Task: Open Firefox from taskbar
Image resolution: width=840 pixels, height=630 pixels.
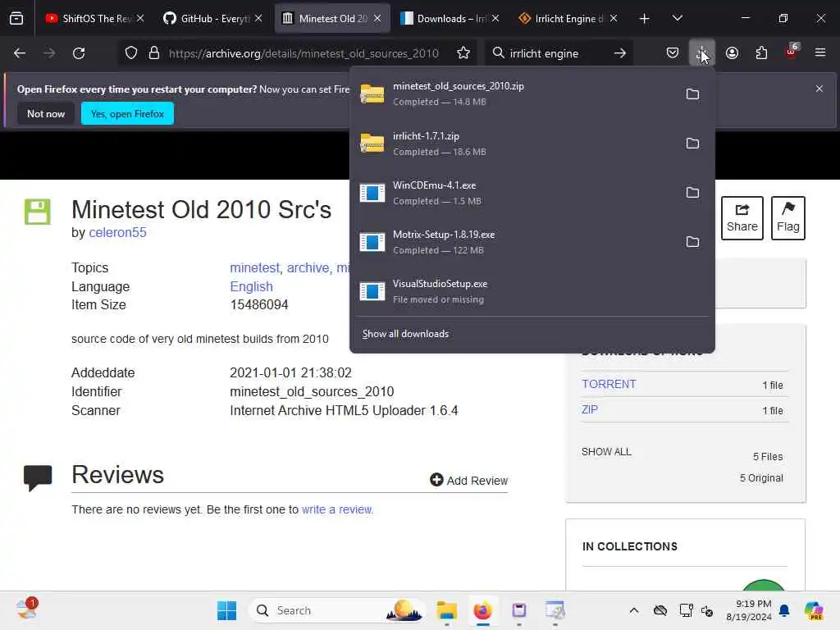Action: click(x=482, y=610)
